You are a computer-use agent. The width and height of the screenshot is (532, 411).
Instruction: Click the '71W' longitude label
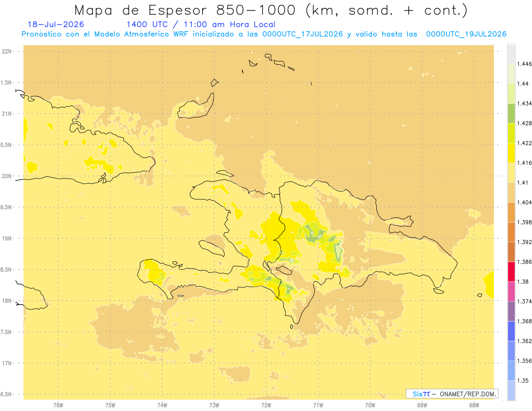point(318,405)
